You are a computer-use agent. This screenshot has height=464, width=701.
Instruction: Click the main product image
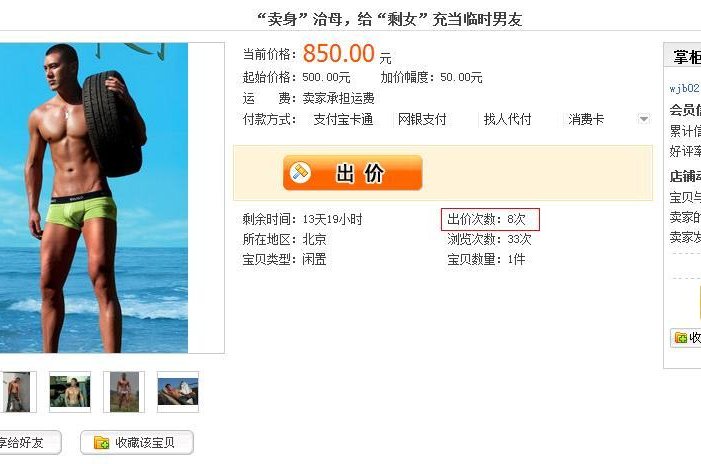tap(94, 198)
